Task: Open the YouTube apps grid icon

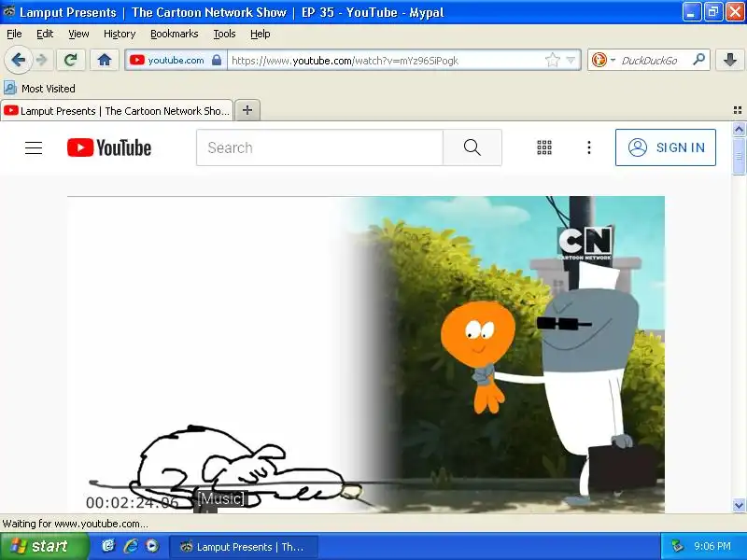Action: pyautogui.click(x=544, y=147)
